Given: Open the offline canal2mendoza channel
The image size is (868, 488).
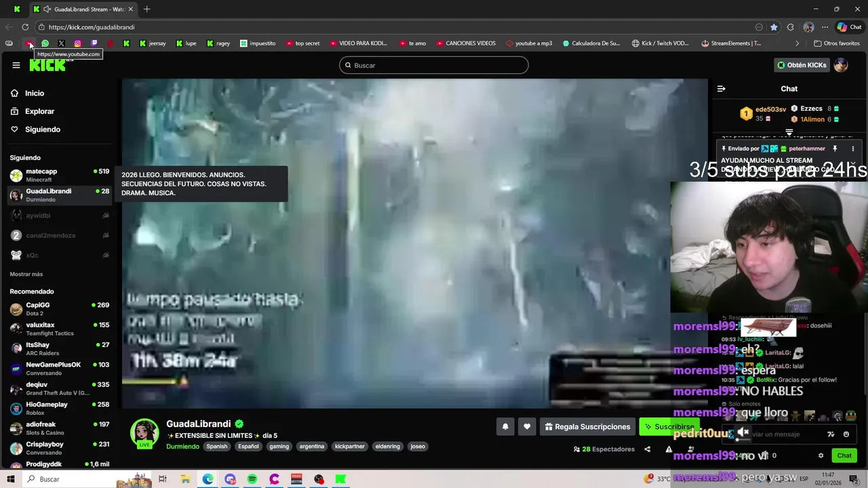Looking at the screenshot, I should 60,235.
